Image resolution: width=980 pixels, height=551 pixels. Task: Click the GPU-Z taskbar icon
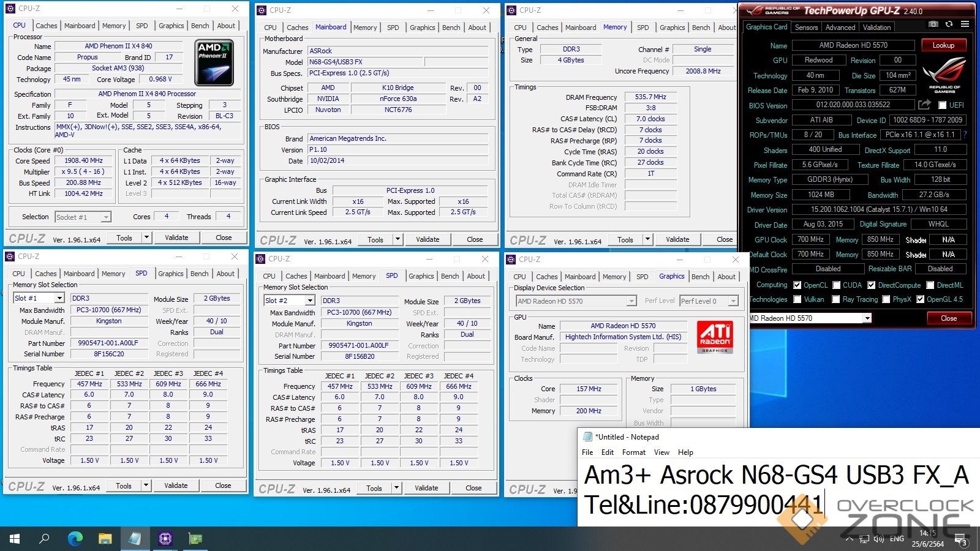(x=195, y=539)
